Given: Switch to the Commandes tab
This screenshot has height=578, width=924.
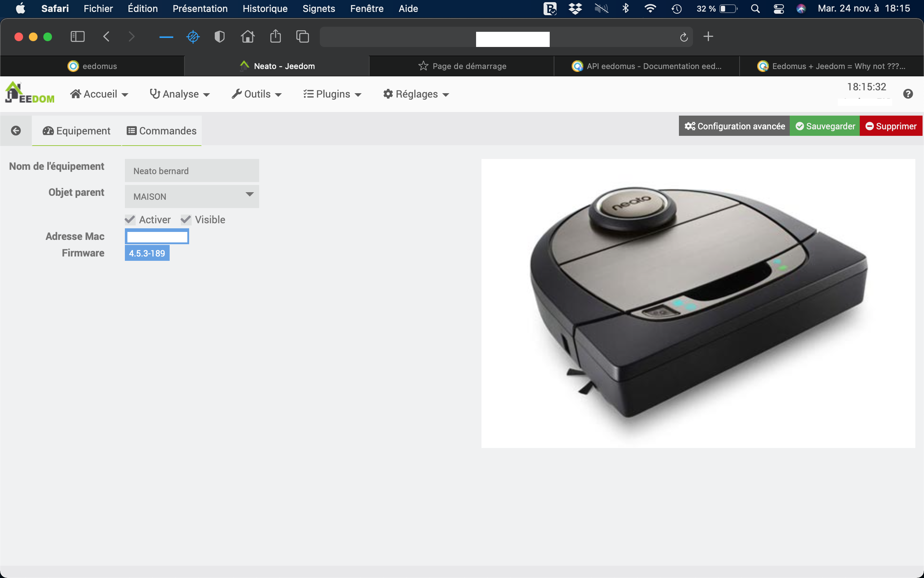Looking at the screenshot, I should click(x=161, y=131).
